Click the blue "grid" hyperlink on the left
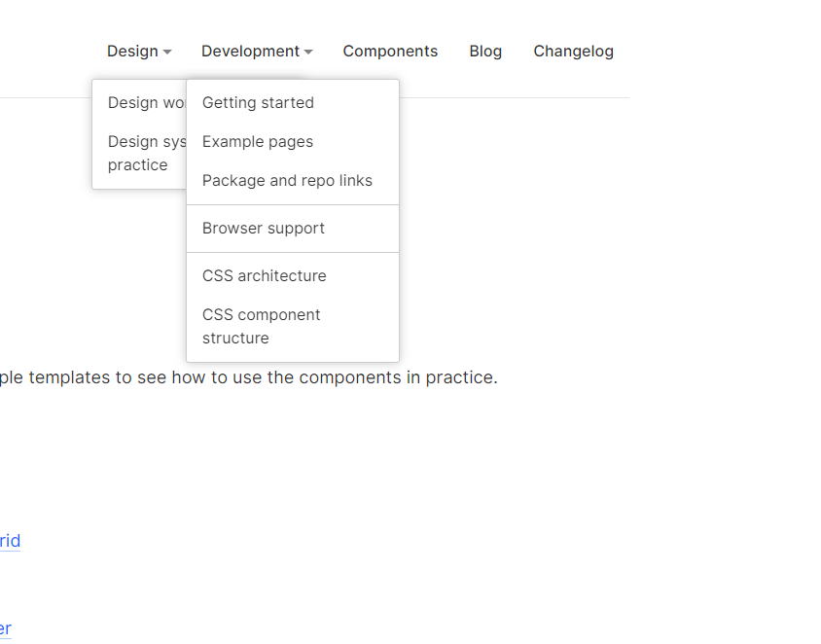 9,541
